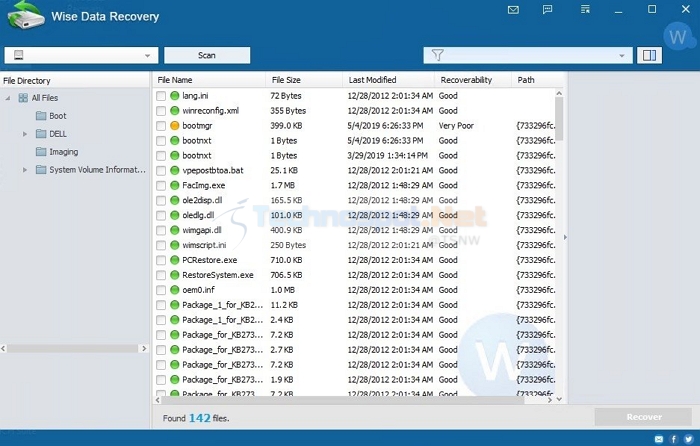Viewport: 700px width, 446px height.
Task: Click the Facebook icon in footer
Action: [674, 439]
